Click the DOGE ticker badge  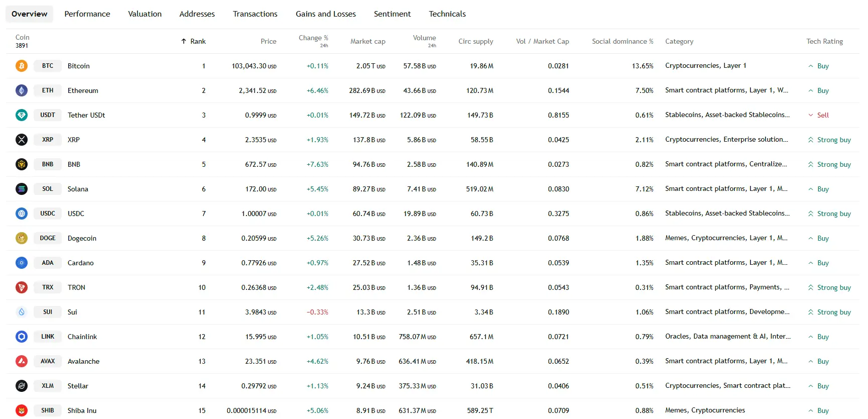(48, 238)
